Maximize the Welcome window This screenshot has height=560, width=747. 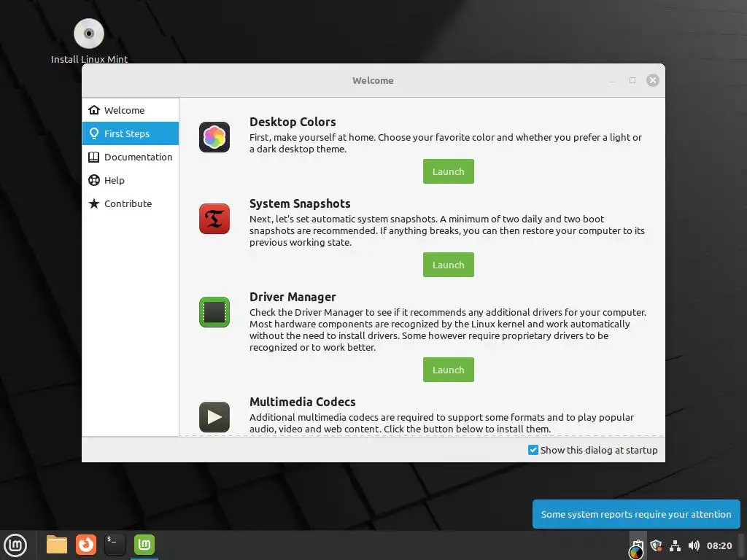[x=632, y=80]
